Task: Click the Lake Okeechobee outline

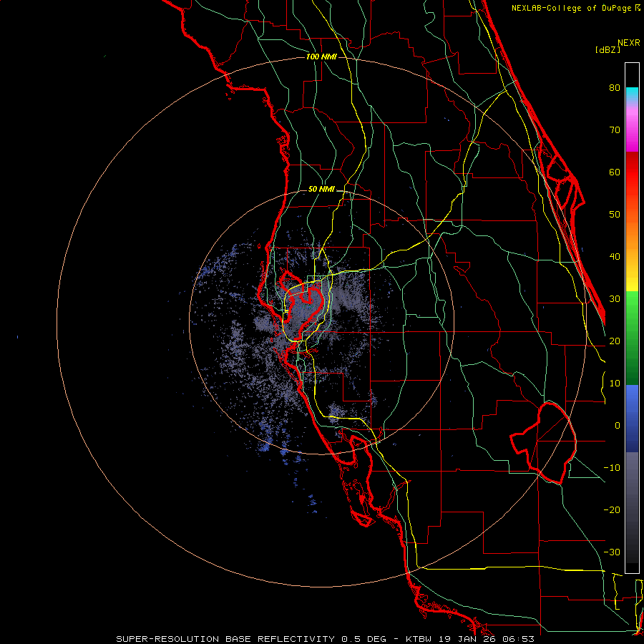Action: coord(543,443)
